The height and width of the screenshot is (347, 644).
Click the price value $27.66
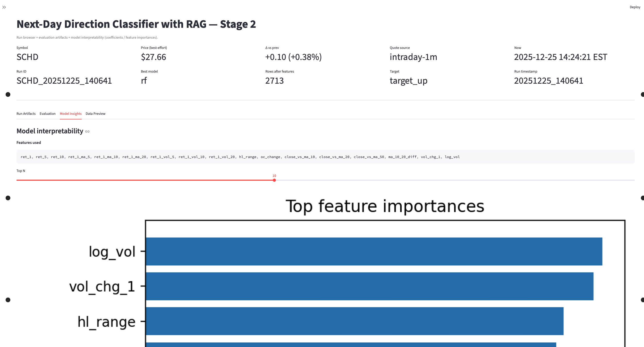point(153,57)
